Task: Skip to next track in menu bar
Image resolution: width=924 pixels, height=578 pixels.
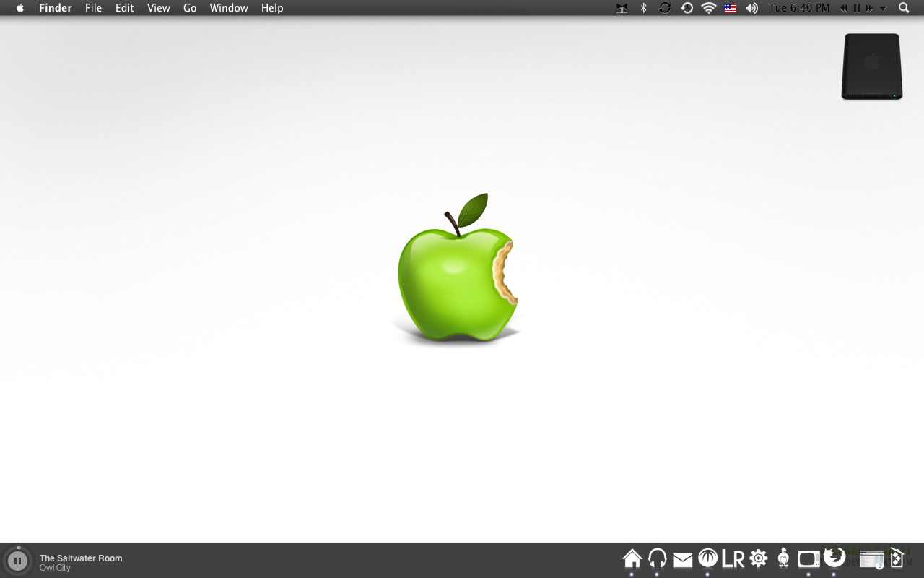Action: (870, 8)
